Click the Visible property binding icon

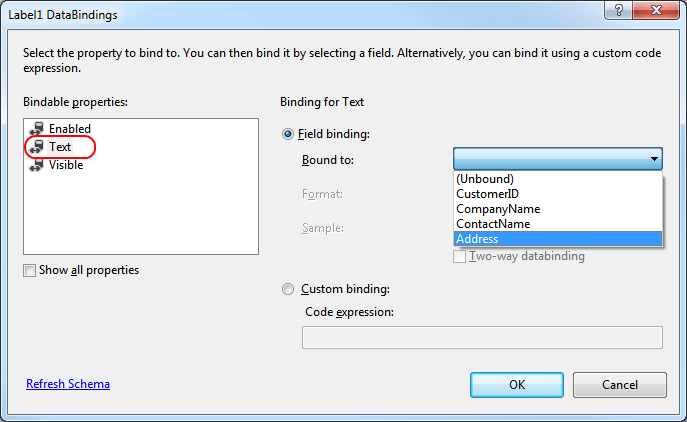click(38, 165)
